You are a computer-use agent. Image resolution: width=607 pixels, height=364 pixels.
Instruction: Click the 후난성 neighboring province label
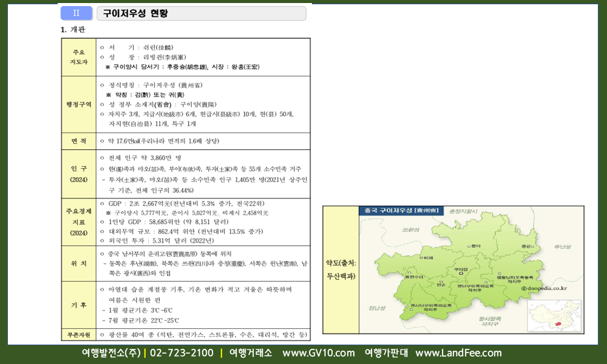coord(563,246)
